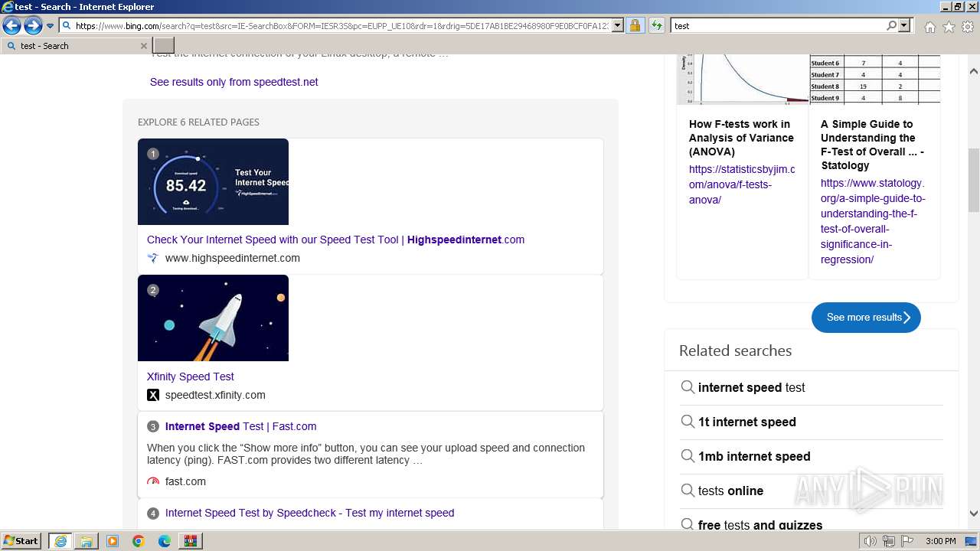Open File Explorer taskbar folder icon
980x551 pixels.
(87, 541)
